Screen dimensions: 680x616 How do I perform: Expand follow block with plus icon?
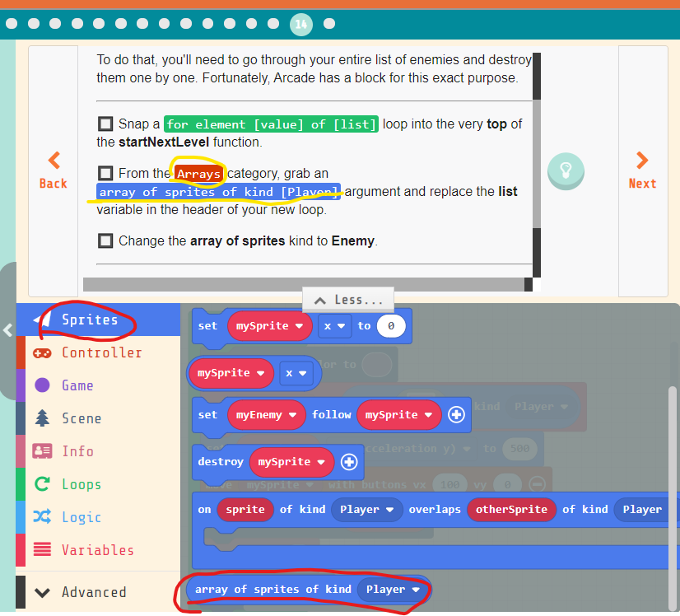click(x=456, y=415)
